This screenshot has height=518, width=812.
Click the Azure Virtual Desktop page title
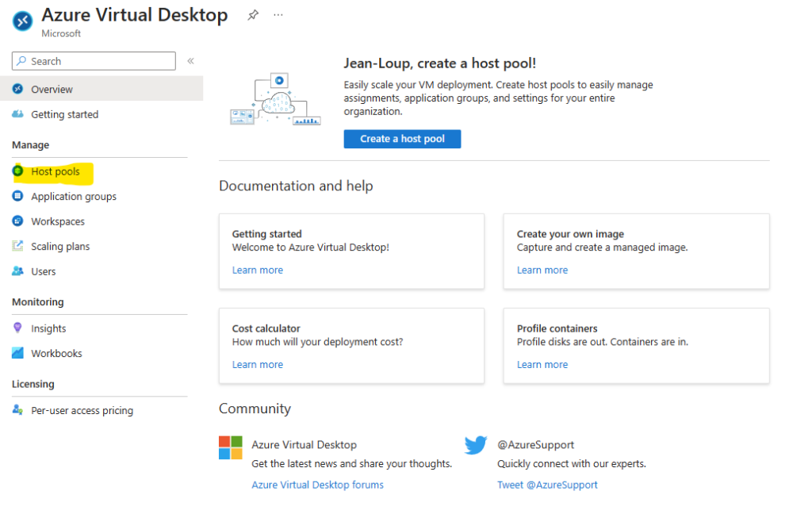tap(135, 15)
